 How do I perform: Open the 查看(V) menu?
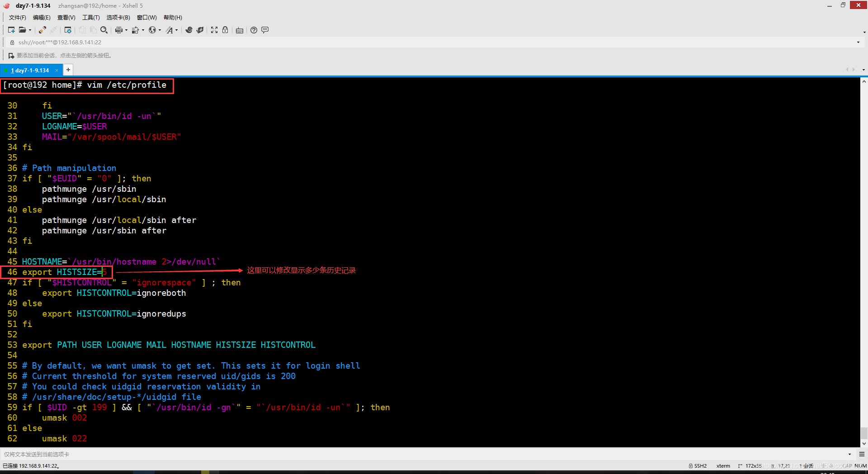pos(66,18)
